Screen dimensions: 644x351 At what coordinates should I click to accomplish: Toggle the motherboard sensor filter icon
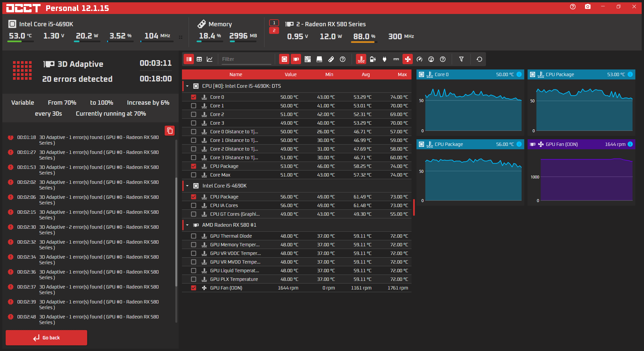point(308,59)
